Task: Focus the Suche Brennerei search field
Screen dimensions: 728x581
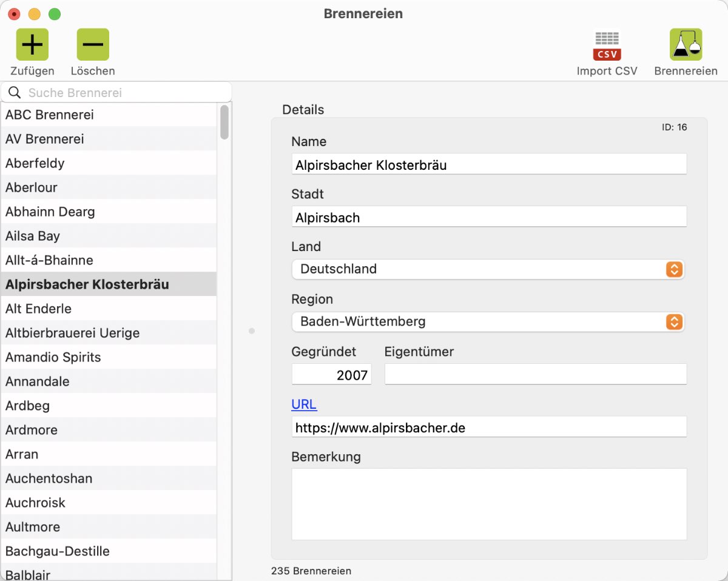Action: [x=116, y=93]
